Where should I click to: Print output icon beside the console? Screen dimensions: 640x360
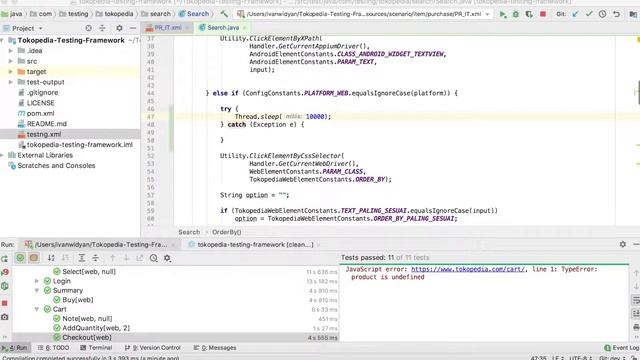click(636, 327)
